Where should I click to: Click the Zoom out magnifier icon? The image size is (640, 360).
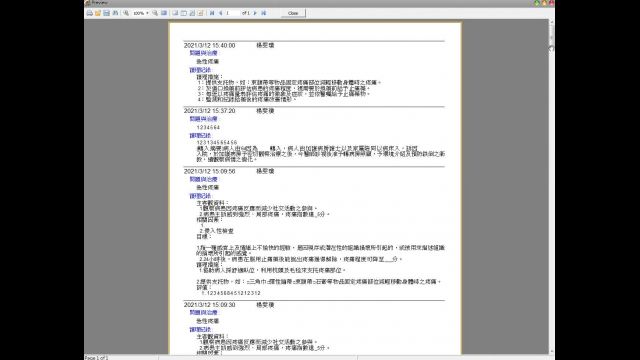(126, 13)
